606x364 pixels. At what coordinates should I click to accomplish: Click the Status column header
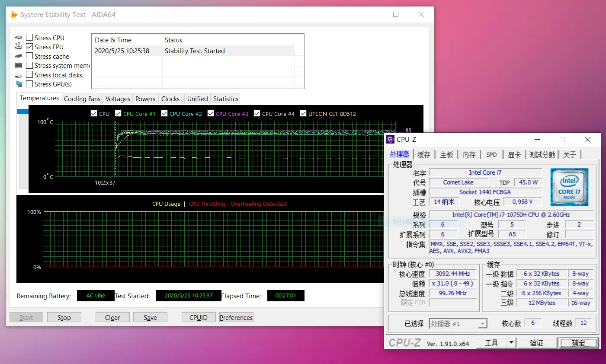click(x=228, y=40)
